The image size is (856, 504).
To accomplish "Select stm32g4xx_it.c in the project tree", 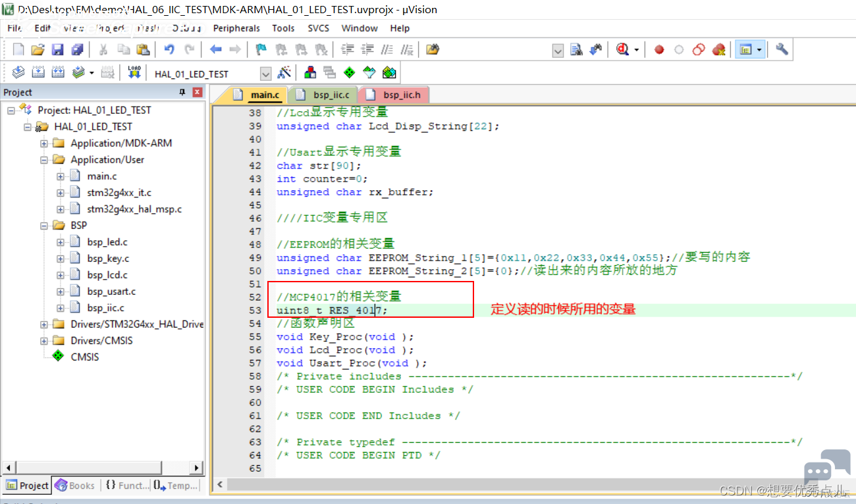I will click(x=119, y=193).
